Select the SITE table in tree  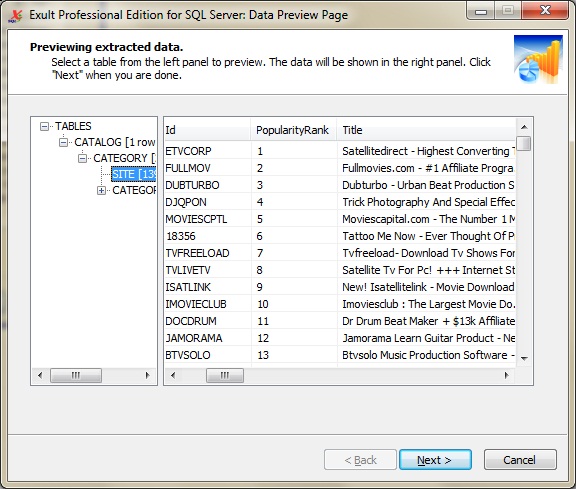[x=134, y=174]
